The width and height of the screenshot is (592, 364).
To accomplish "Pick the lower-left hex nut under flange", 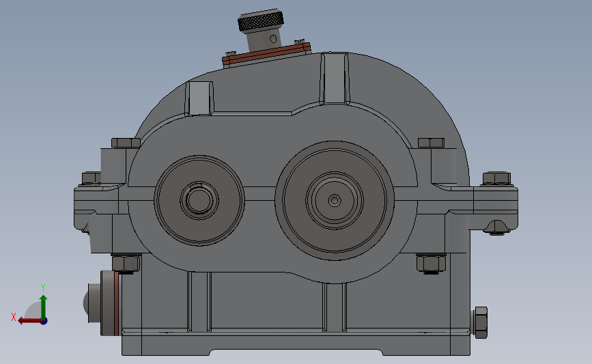I will point(126,264).
